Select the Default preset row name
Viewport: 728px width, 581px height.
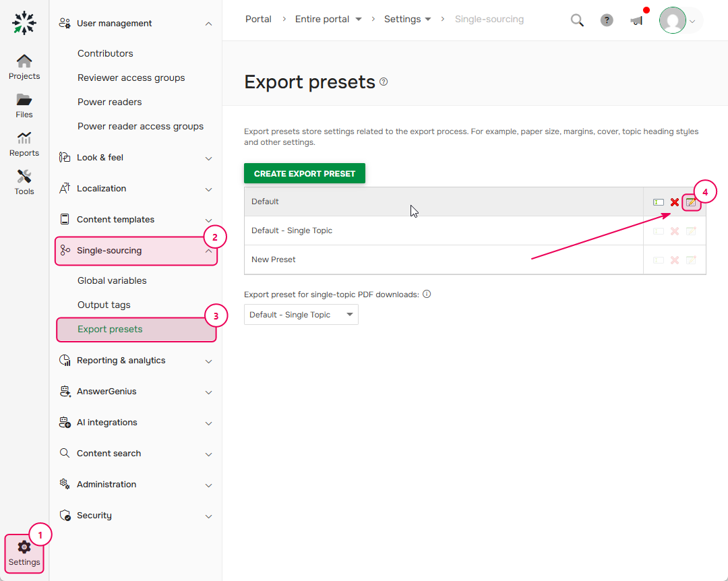pyautogui.click(x=265, y=202)
